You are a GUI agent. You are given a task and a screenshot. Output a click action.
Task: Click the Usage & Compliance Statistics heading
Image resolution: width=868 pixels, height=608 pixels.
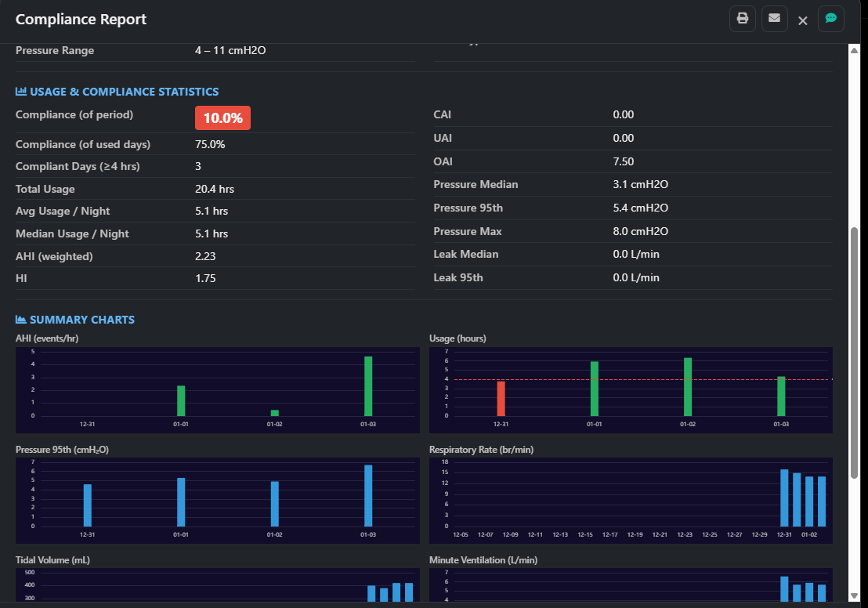pos(124,92)
